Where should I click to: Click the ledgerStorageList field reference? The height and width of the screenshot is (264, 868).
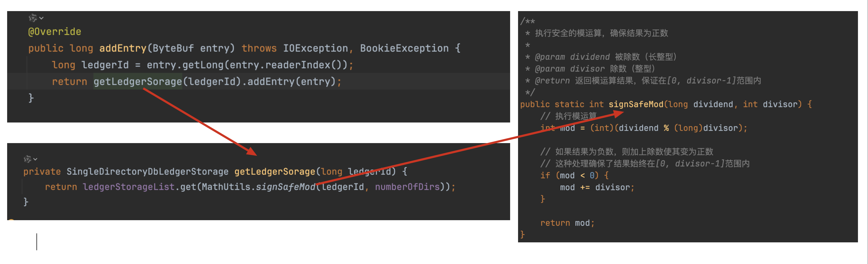129,187
